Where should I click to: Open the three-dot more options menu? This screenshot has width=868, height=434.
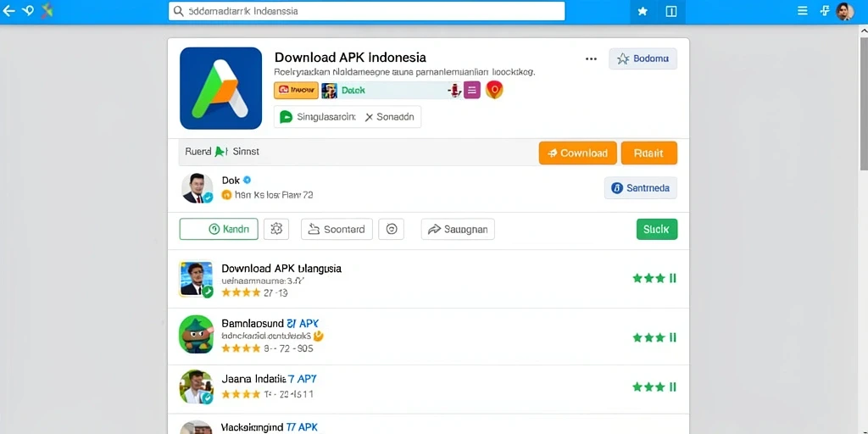pyautogui.click(x=591, y=58)
